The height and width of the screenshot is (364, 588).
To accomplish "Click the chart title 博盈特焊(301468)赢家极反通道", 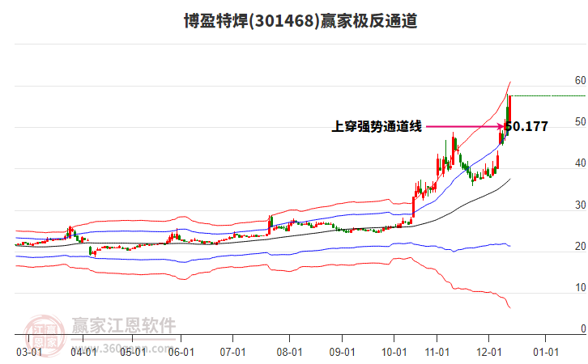I will 300,20.
